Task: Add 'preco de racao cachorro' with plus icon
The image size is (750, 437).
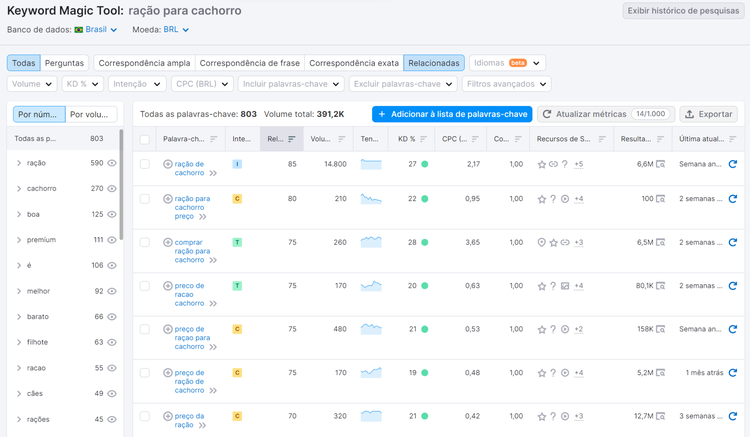Action: (x=167, y=286)
